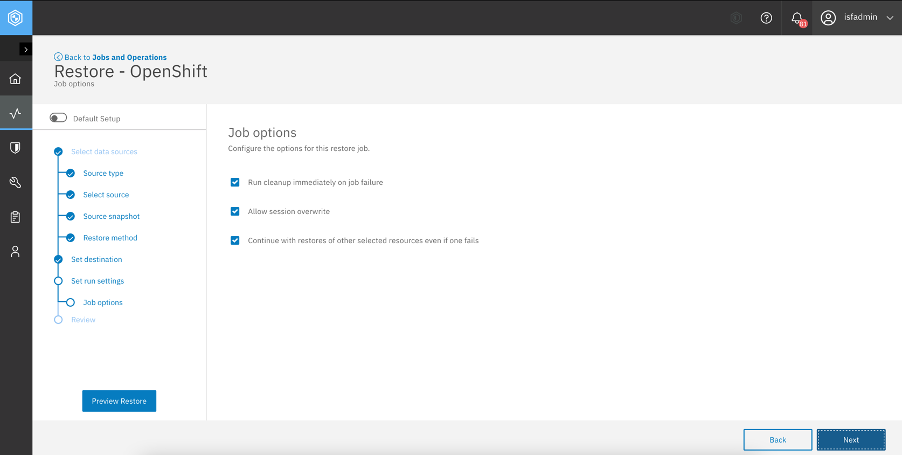Click the isfadmin user avatar icon
The height and width of the screenshot is (456, 902).
[828, 18]
